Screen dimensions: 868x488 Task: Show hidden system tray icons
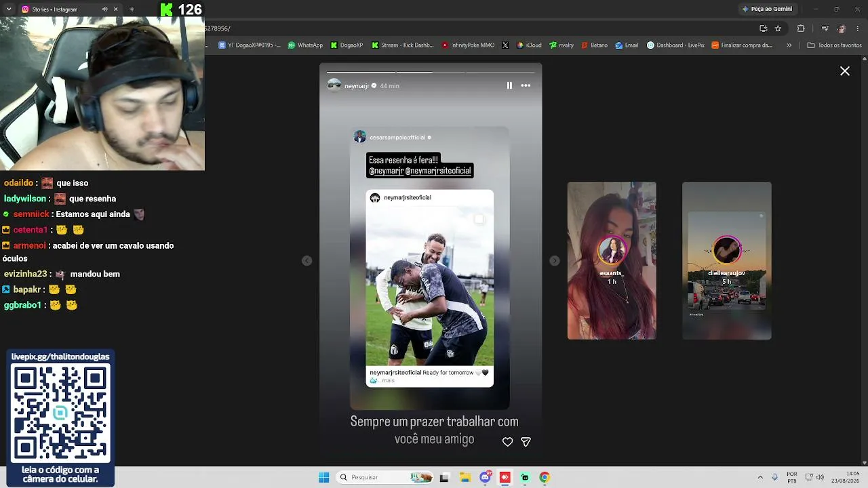point(760,477)
